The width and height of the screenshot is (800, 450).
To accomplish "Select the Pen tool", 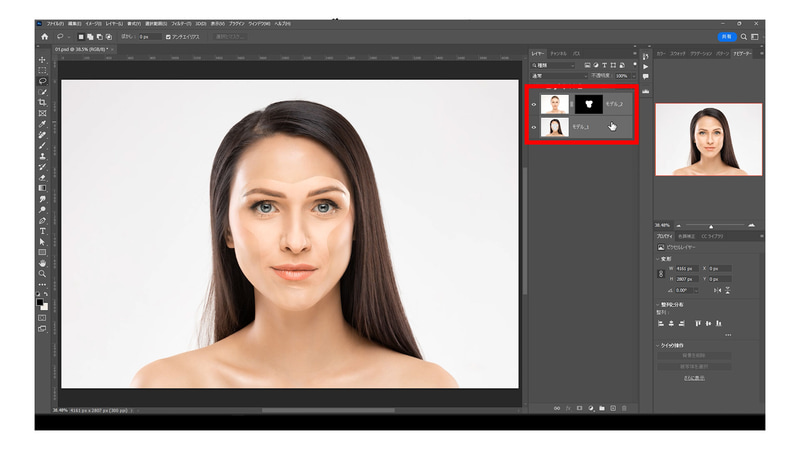I will pos(42,220).
